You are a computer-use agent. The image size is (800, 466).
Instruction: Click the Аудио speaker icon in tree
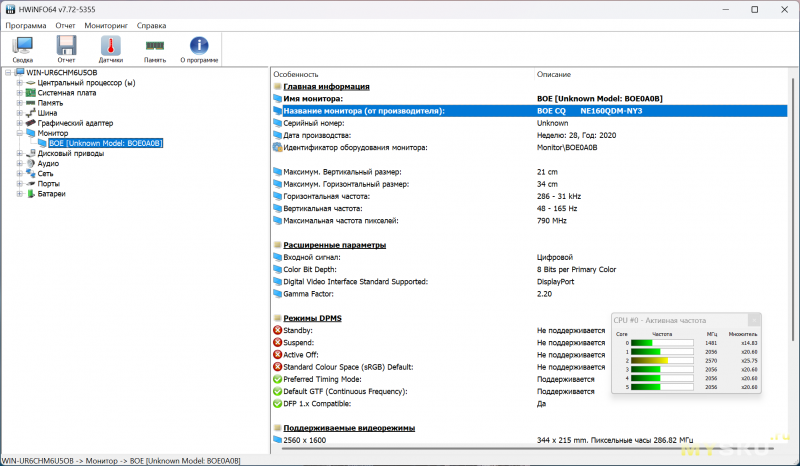[31, 163]
